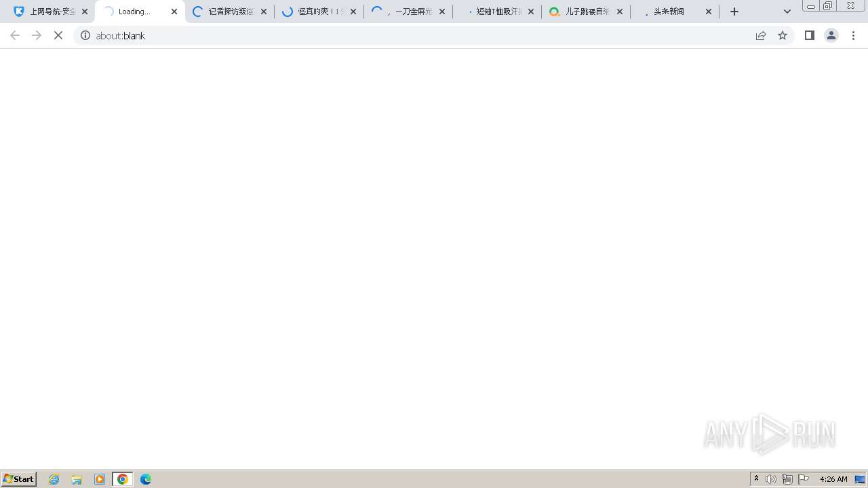This screenshot has height=488, width=868.
Task: Show hidden system tray icons
Action: click(x=757, y=479)
